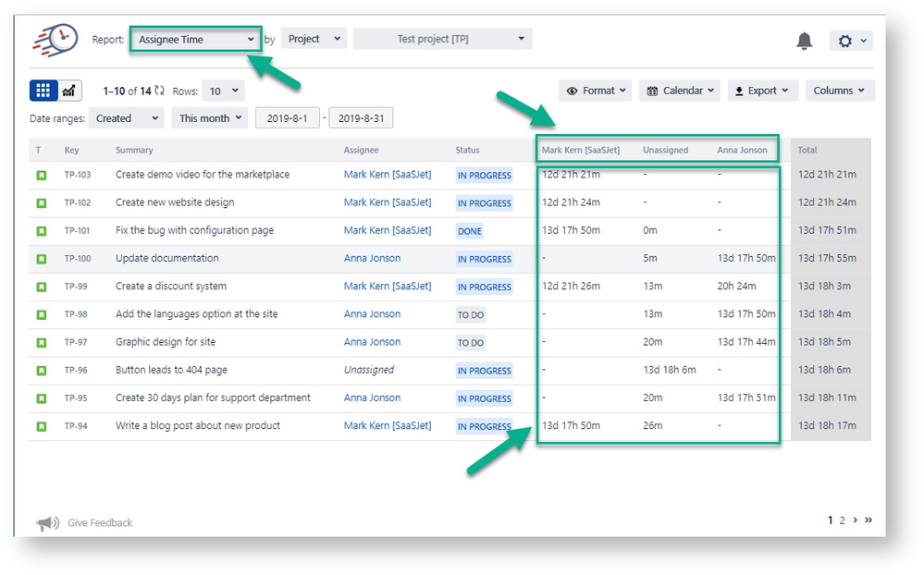Screen dimensions: 924x575
Task: Click the Unassigned column header
Action: pyautogui.click(x=665, y=151)
